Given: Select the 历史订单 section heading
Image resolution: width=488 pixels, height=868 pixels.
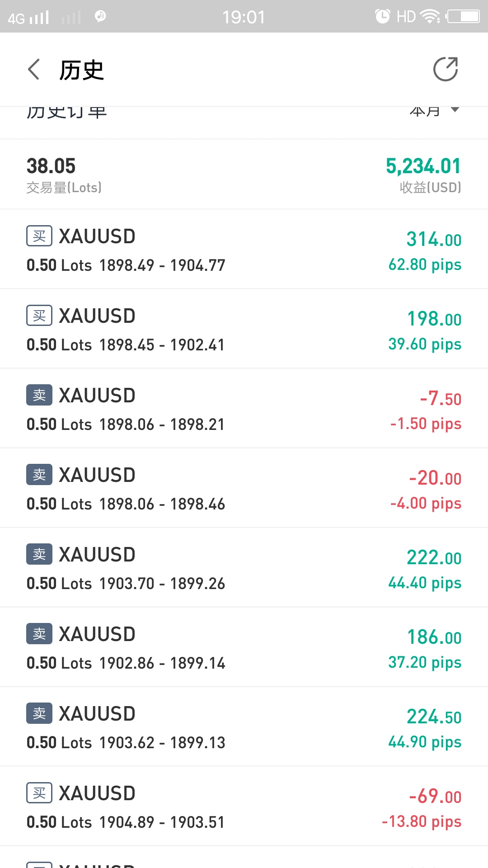Looking at the screenshot, I should point(67,112).
